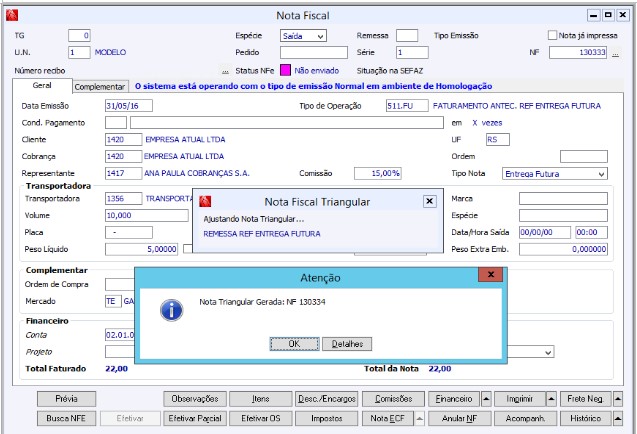Click the Pedido input field
Screen dimensions: 637x434
coord(314,52)
